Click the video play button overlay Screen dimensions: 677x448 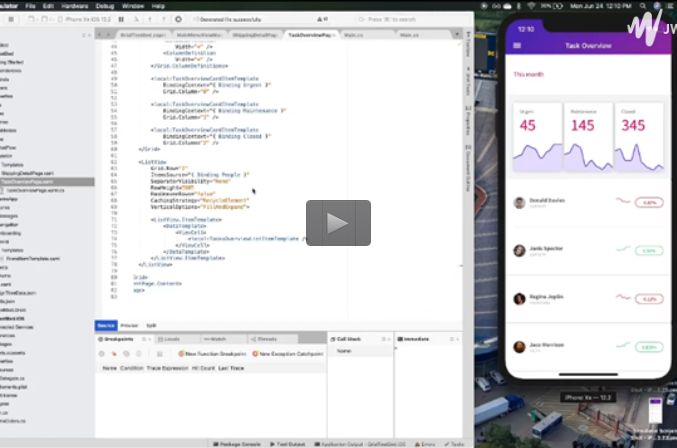(x=338, y=223)
